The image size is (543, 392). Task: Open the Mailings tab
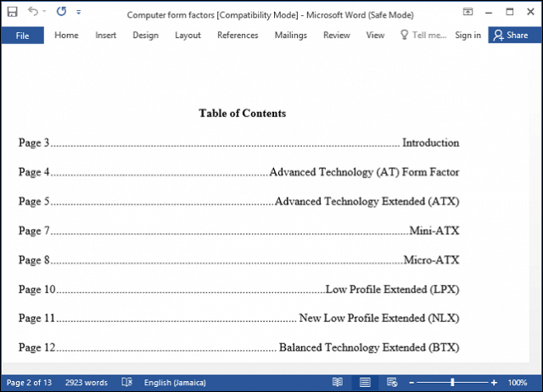290,36
